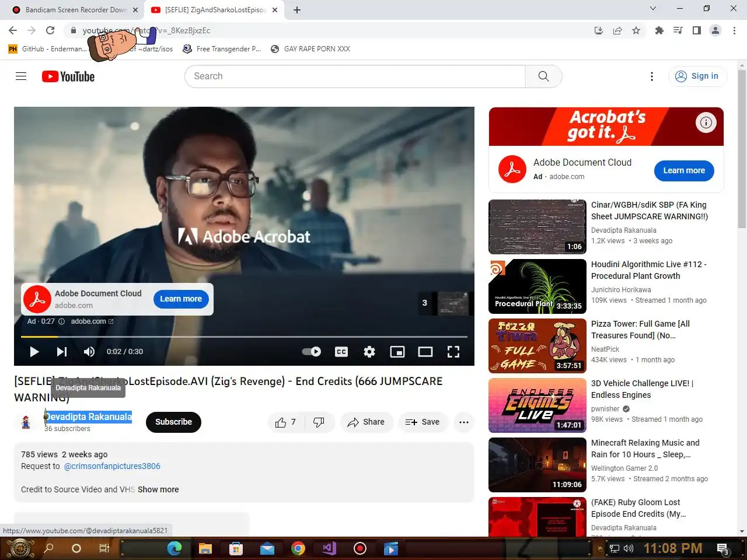Screen dimensions: 747x560
Task: Click the up-next video preview thumbnail in player
Action: (x=453, y=303)
